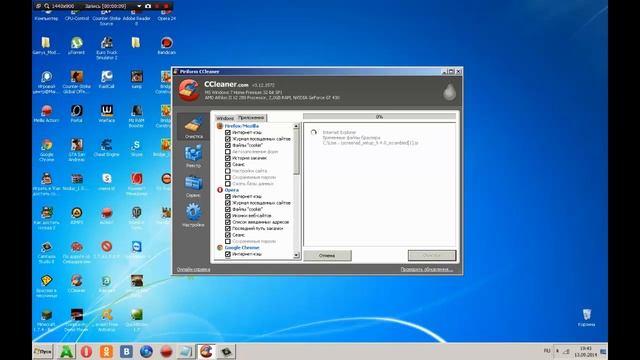Image resolution: width=640 pixels, height=360 pixels.
Task: Open the avast! Free Antivirus shortcut
Action: [107, 319]
